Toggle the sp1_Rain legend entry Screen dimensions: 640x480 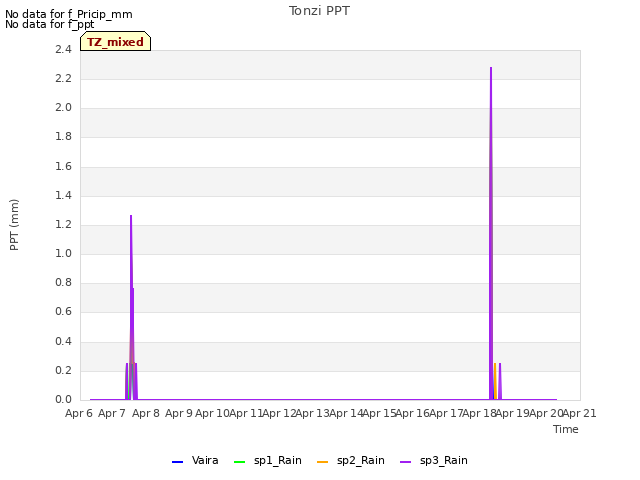click(x=268, y=461)
